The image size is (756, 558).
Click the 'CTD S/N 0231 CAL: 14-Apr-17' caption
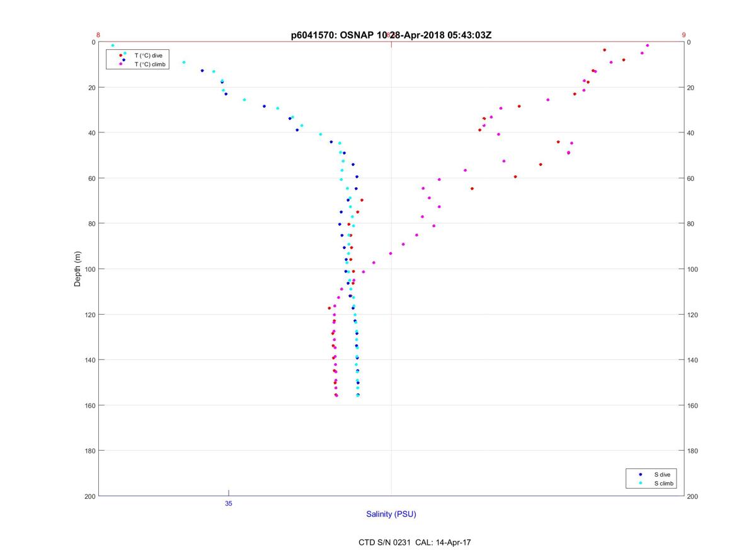(x=414, y=542)
